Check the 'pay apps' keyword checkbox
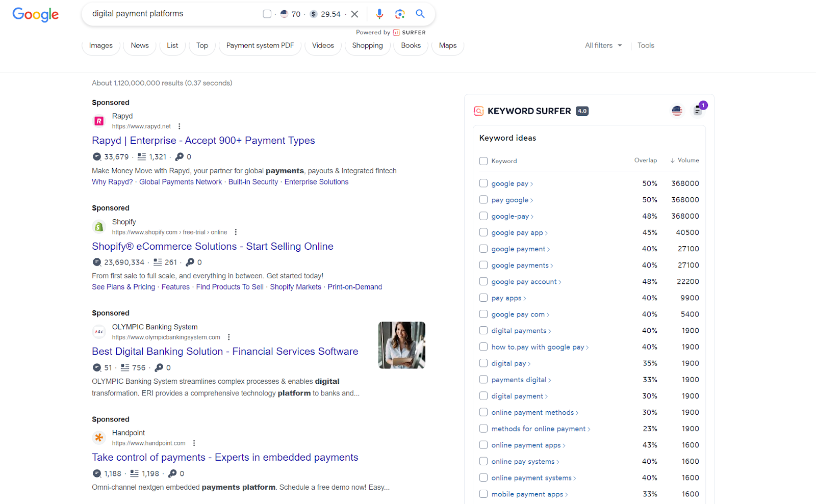Image resolution: width=816 pixels, height=504 pixels. (483, 298)
